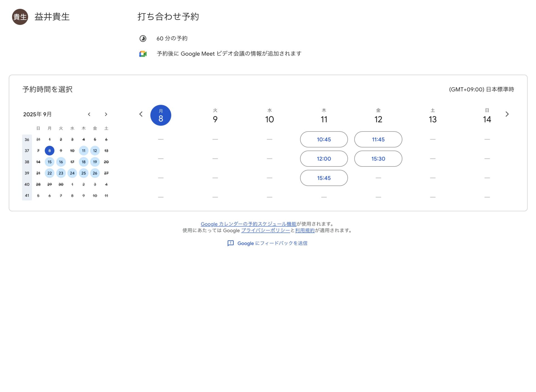Go to previous week with left chevron
The image size is (536, 392).
pyautogui.click(x=141, y=114)
